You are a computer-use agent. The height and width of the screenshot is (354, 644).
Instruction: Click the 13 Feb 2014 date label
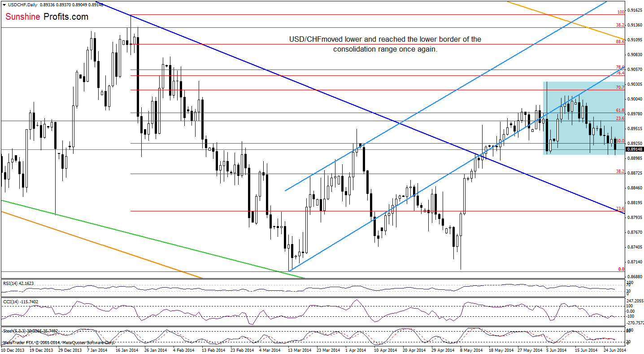[213, 350]
